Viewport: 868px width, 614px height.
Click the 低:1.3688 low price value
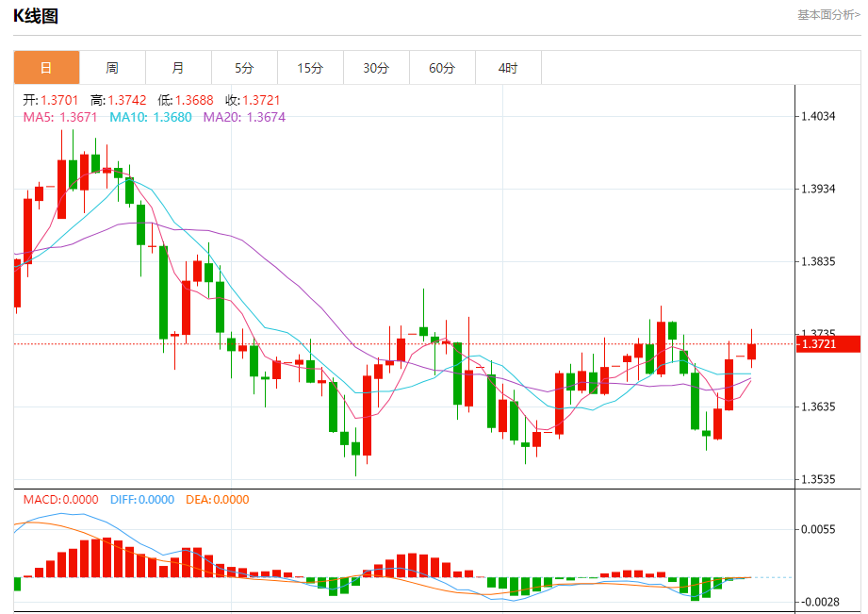186,100
